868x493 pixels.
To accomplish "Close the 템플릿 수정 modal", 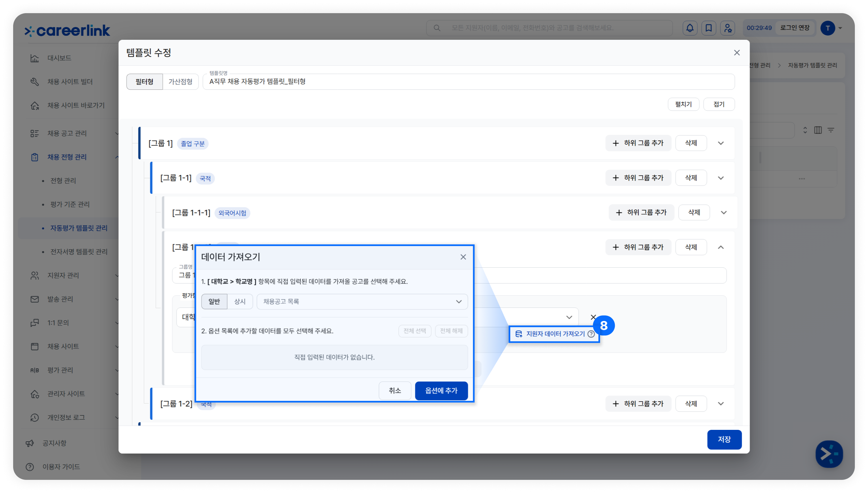I will click(737, 53).
